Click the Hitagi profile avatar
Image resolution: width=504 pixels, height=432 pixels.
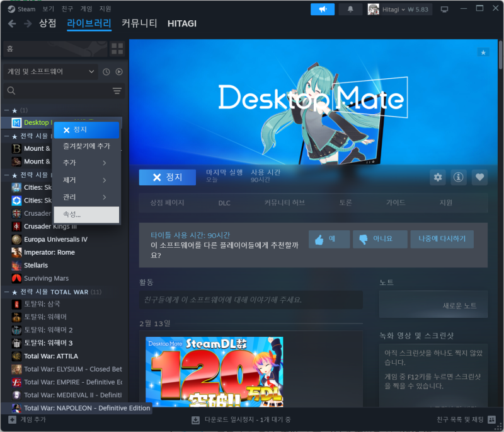point(373,9)
